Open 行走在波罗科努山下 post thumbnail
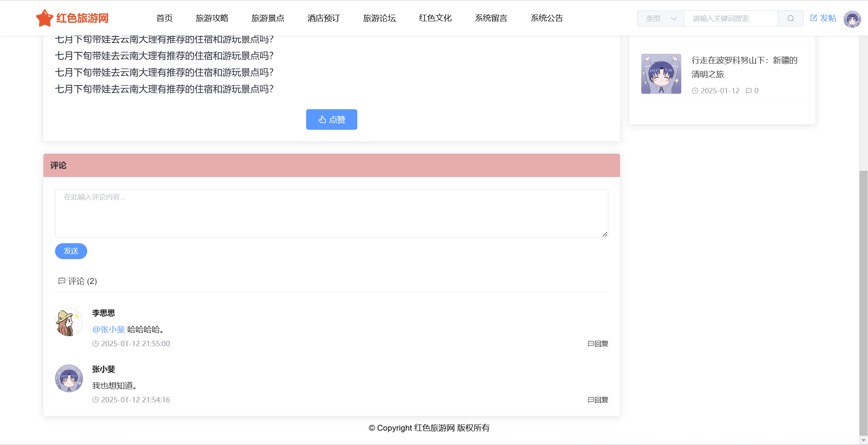 coord(661,74)
